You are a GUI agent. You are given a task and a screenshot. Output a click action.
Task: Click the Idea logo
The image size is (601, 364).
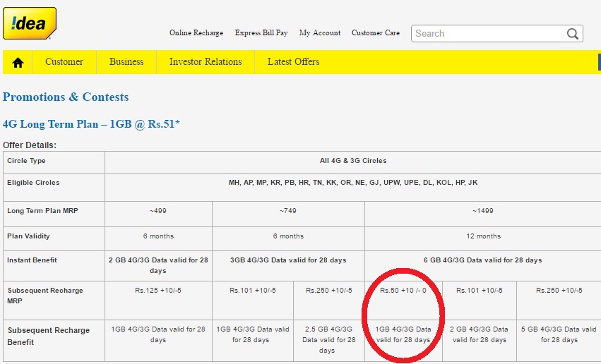click(29, 23)
